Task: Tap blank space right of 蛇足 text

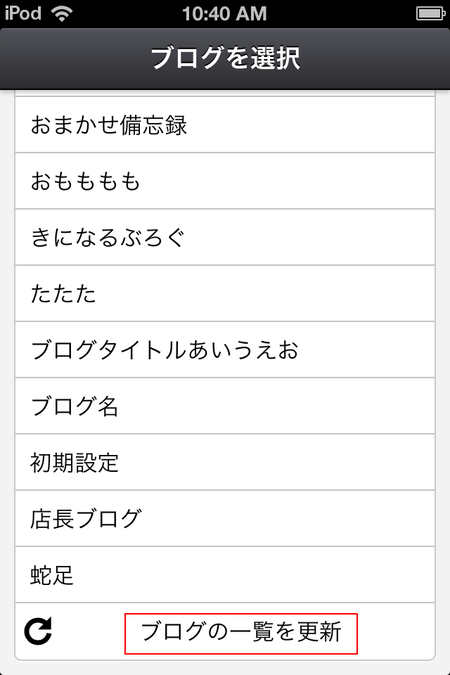Action: point(254,575)
